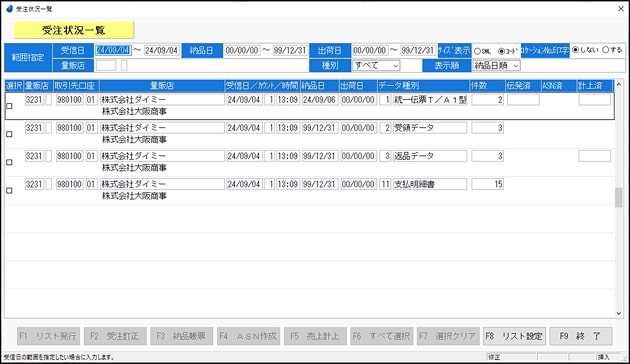Click the 統一伝票T/A1型 data type cell

(430, 100)
